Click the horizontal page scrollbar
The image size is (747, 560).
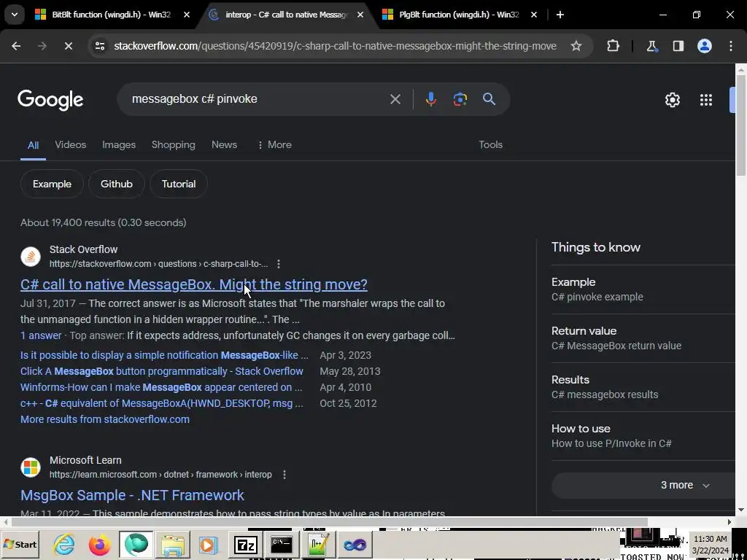click(329, 522)
